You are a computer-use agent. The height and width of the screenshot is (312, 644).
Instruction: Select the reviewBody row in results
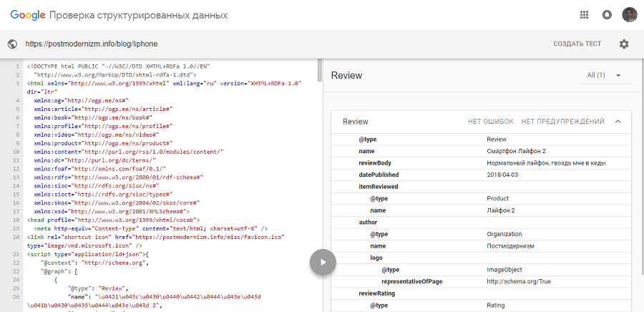[482, 163]
